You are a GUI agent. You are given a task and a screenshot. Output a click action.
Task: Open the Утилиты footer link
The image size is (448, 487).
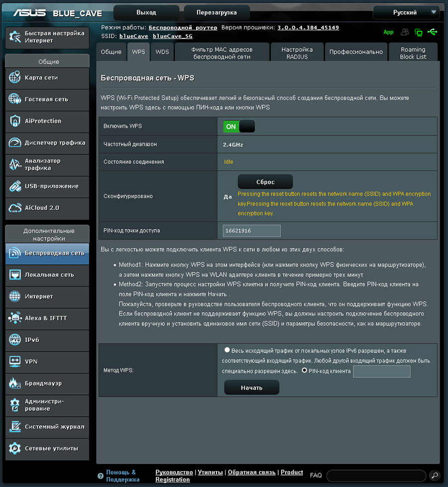(x=210, y=472)
